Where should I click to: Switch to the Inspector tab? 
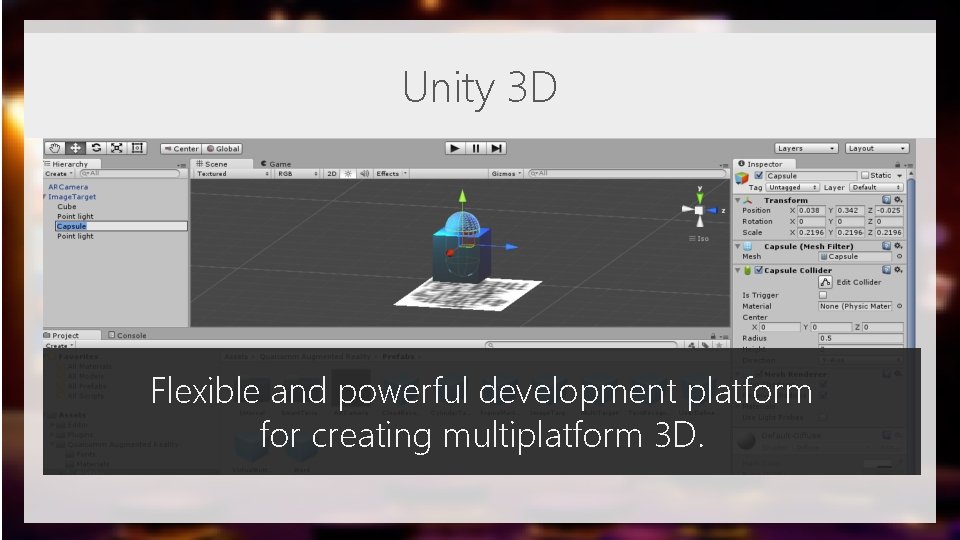click(x=764, y=164)
